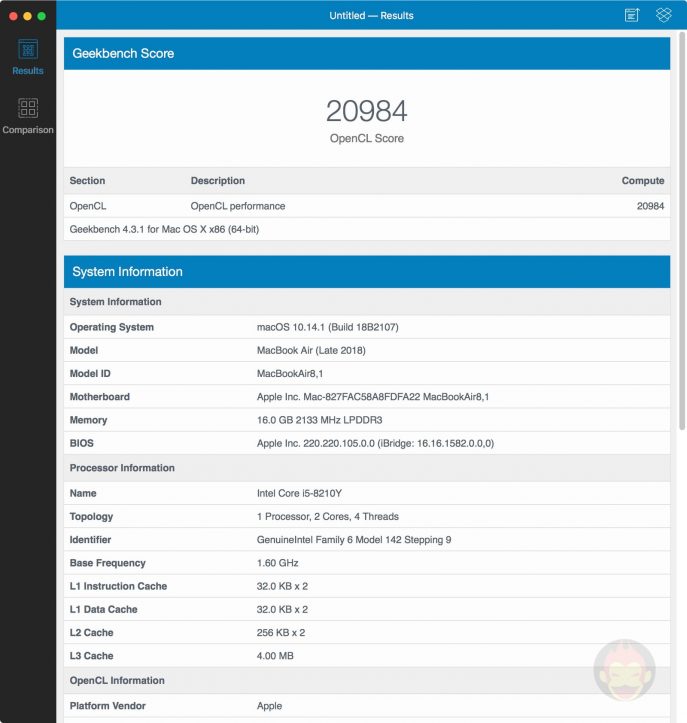Open the Results view in sidebar

(x=28, y=56)
